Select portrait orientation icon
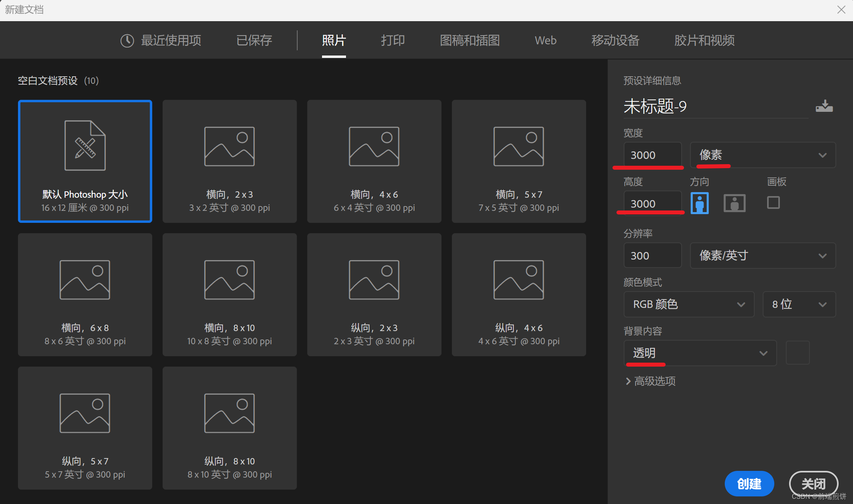 (x=700, y=203)
